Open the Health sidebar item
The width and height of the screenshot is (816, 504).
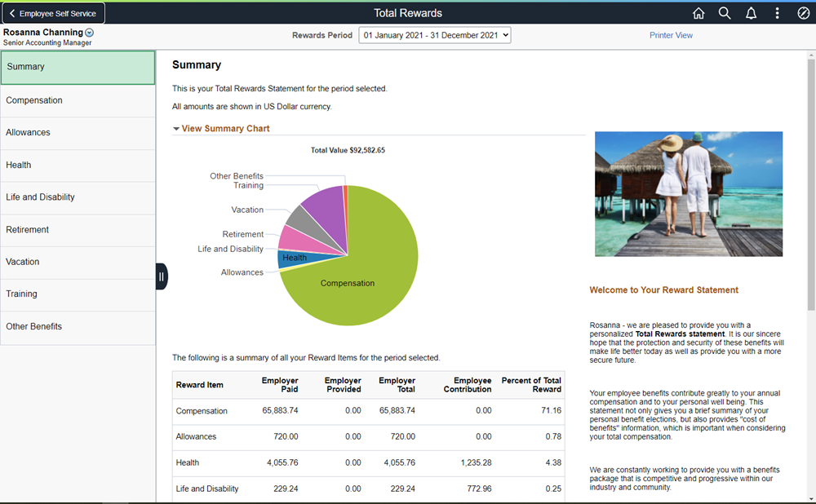point(78,165)
